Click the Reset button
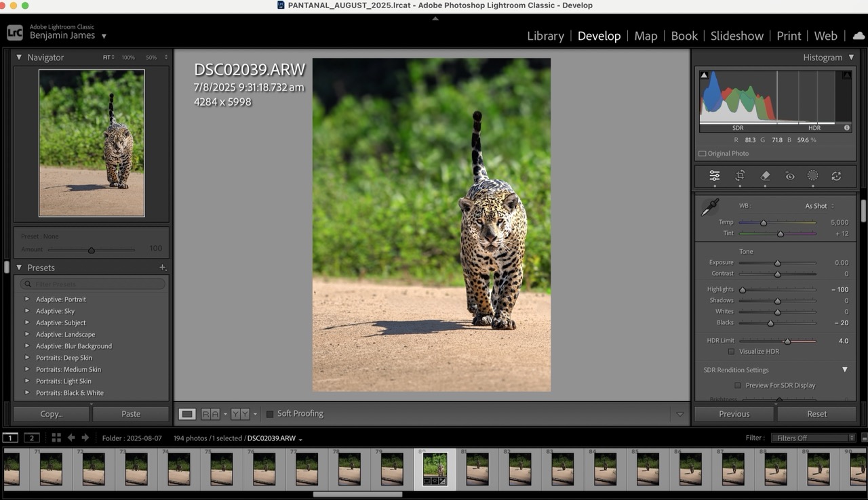This screenshot has height=500, width=868. [816, 414]
